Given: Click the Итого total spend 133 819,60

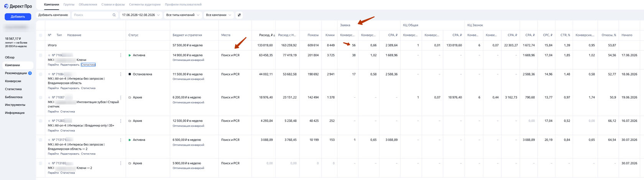Looking at the screenshot, I should 265,45.
